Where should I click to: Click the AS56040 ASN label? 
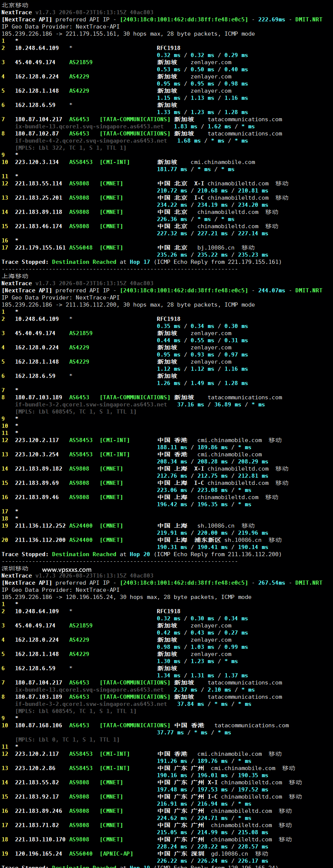81,854
